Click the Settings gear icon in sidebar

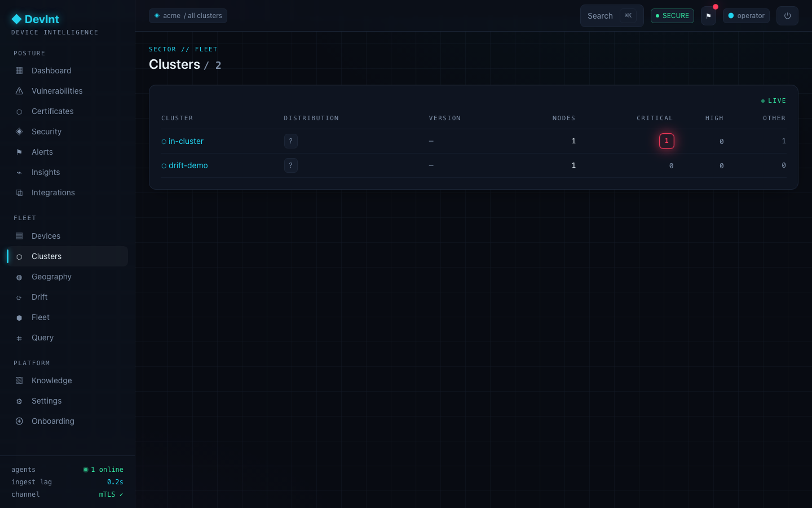19,401
